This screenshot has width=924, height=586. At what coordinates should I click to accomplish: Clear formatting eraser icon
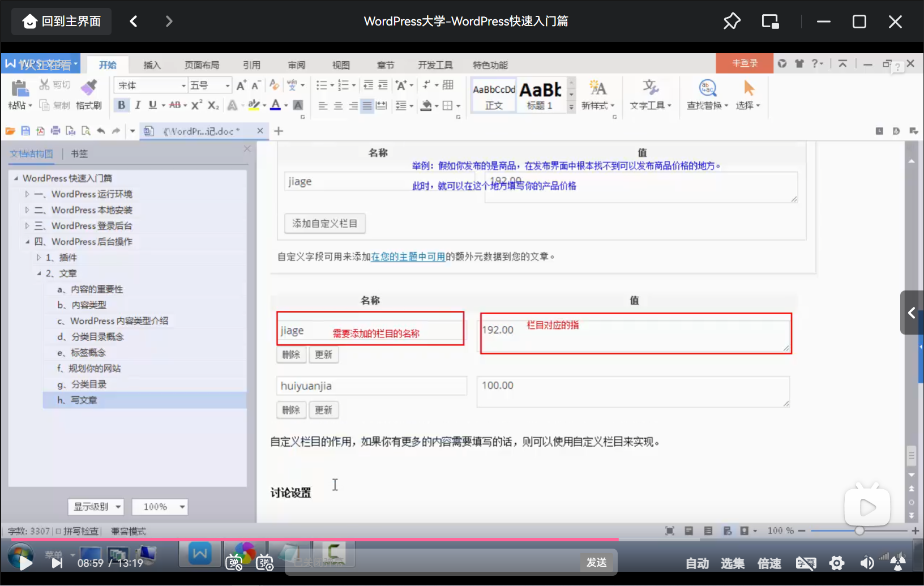274,85
